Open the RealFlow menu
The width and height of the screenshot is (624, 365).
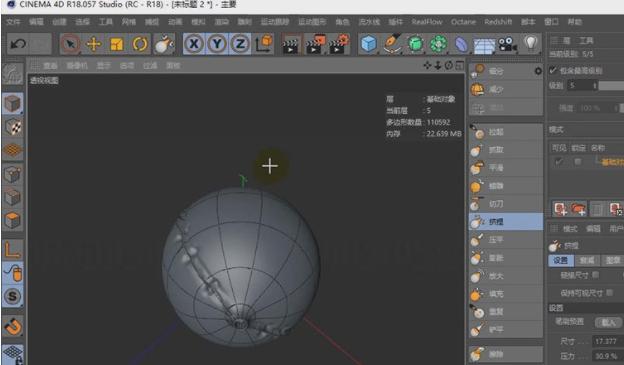click(427, 21)
